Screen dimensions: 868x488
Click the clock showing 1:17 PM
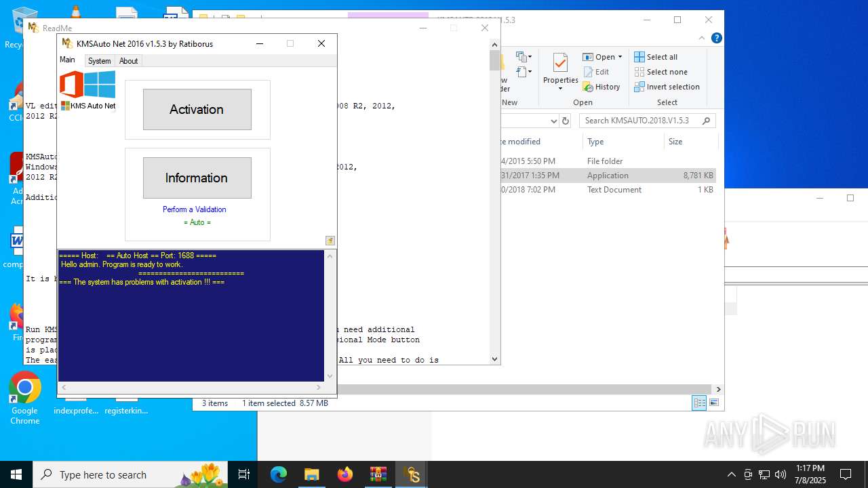coord(810,468)
